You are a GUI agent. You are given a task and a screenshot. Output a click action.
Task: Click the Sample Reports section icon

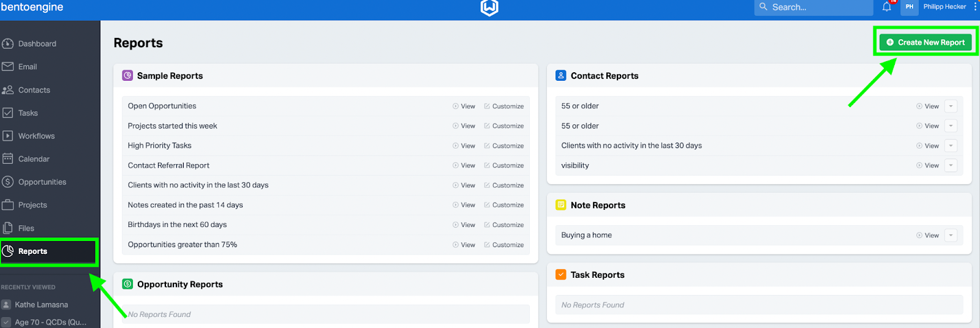[127, 75]
